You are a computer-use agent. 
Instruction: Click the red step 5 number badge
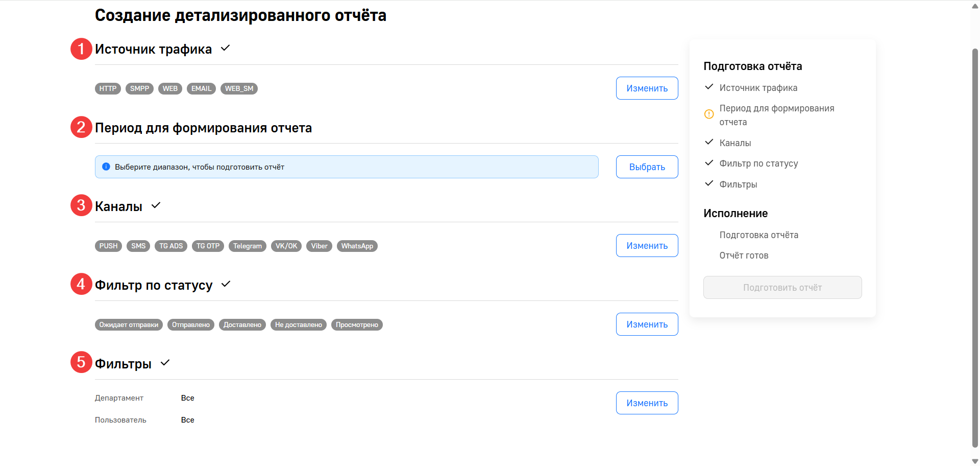[x=81, y=362]
